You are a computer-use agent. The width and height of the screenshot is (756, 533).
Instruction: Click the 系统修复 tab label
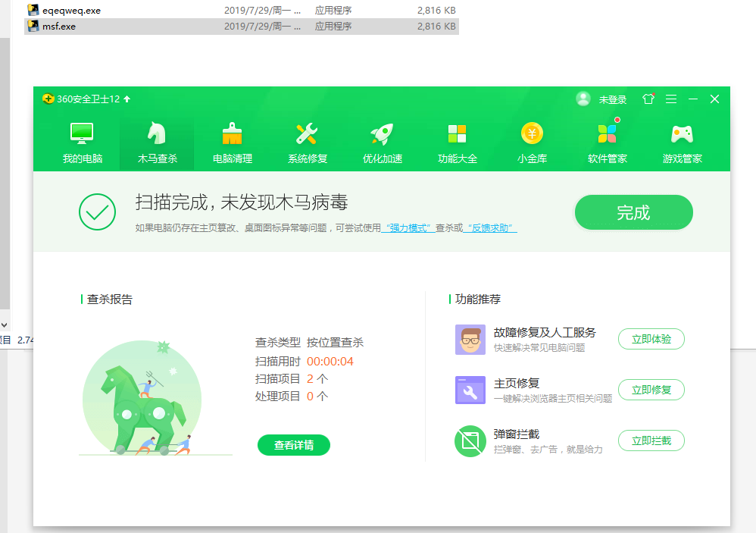pyautogui.click(x=307, y=158)
